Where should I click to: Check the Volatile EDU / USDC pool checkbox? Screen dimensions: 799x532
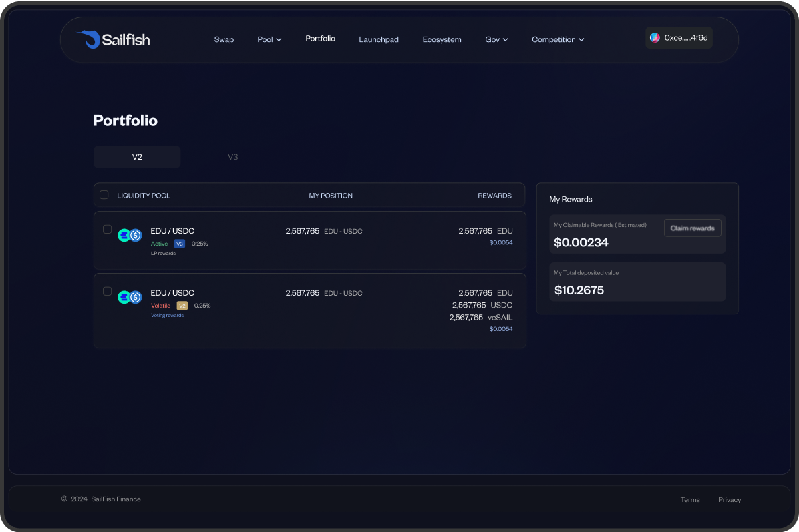click(x=107, y=292)
